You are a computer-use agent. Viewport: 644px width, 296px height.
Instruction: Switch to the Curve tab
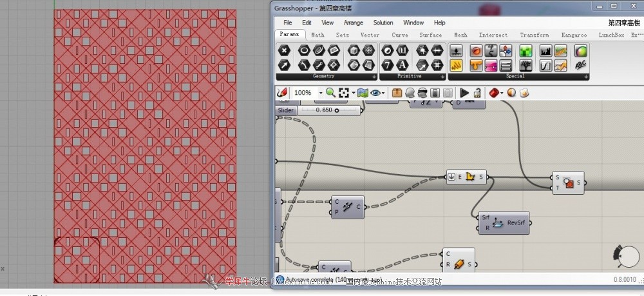coord(400,35)
